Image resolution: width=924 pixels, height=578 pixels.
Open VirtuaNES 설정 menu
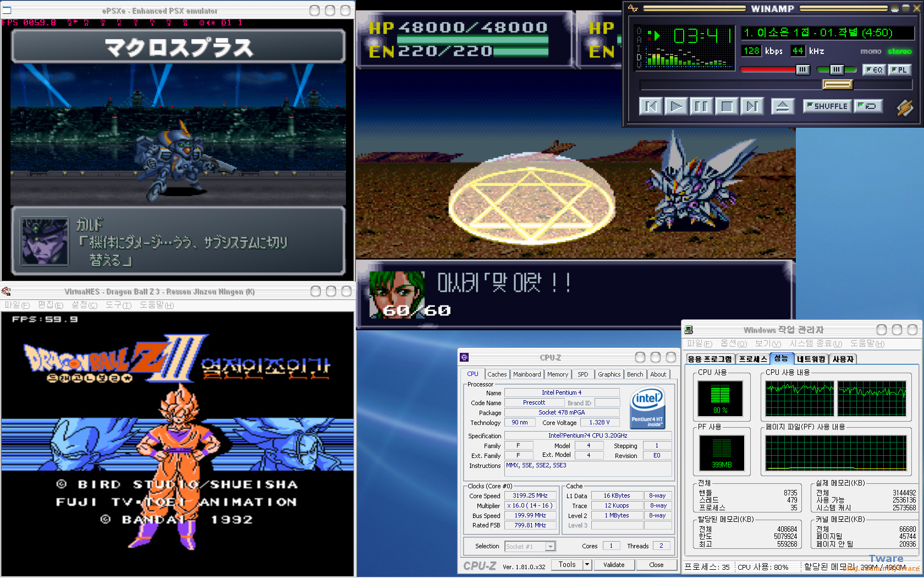(84, 305)
